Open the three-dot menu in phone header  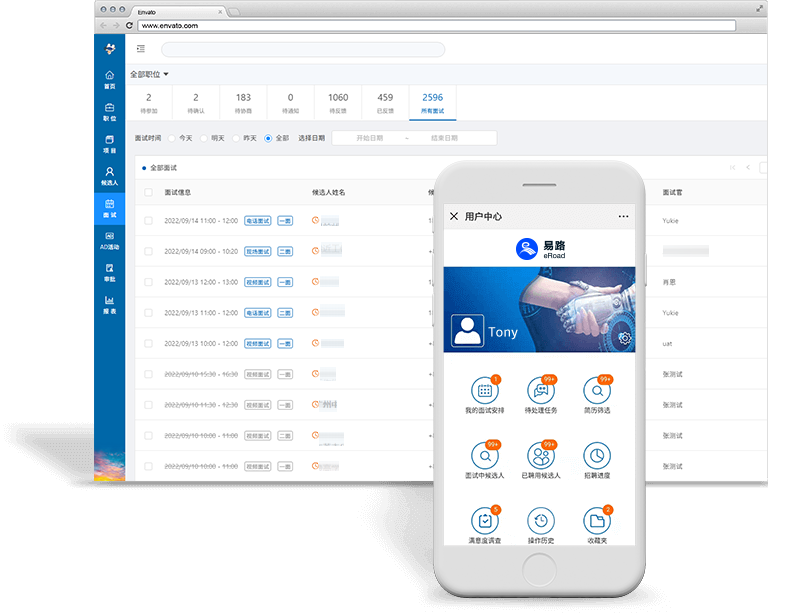coord(624,216)
